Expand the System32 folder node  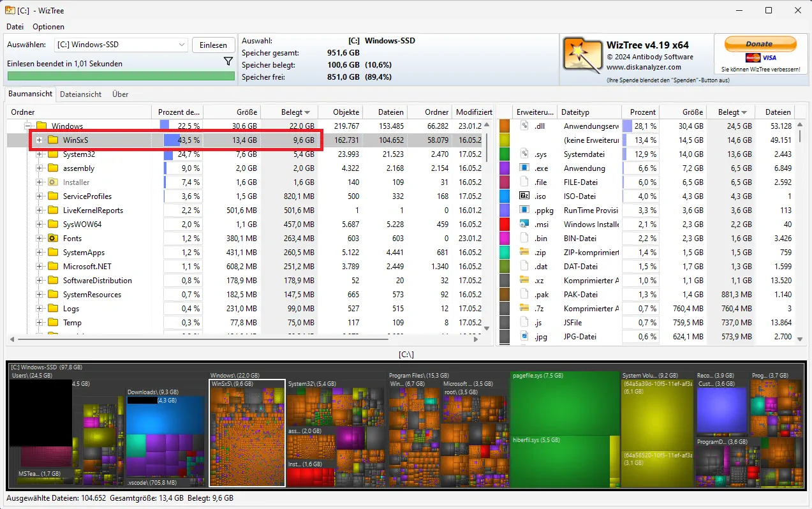40,154
